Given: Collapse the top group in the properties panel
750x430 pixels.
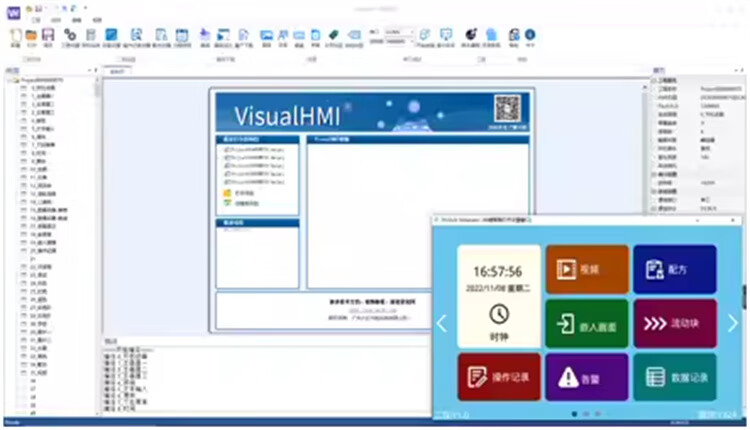Looking at the screenshot, I should [654, 81].
